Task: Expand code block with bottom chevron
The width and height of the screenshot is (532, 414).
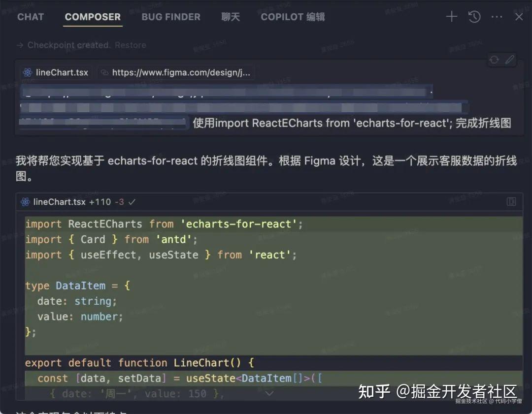Action: pyautogui.click(x=269, y=393)
